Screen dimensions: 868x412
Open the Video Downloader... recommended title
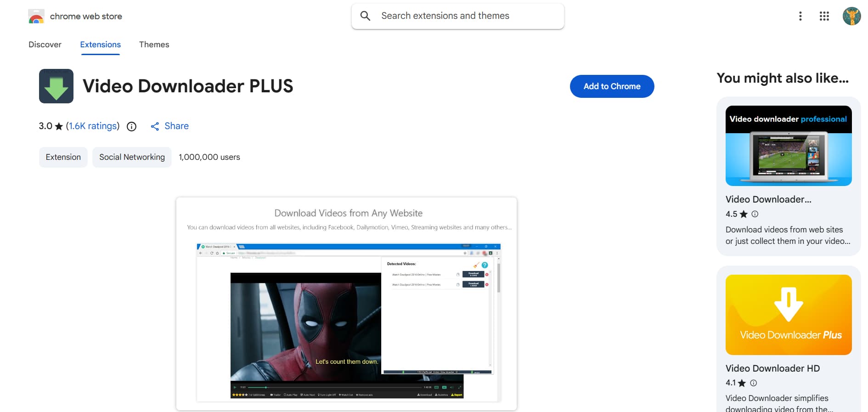click(x=768, y=199)
